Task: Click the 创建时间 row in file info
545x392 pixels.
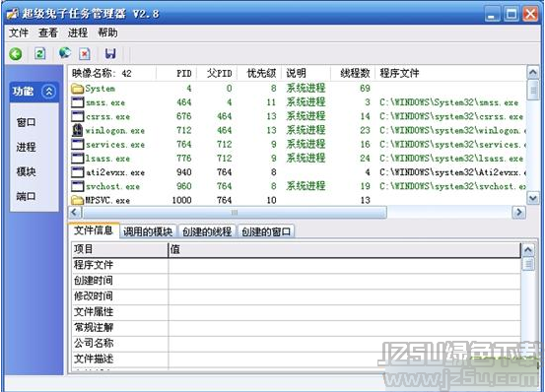Action: coord(296,281)
